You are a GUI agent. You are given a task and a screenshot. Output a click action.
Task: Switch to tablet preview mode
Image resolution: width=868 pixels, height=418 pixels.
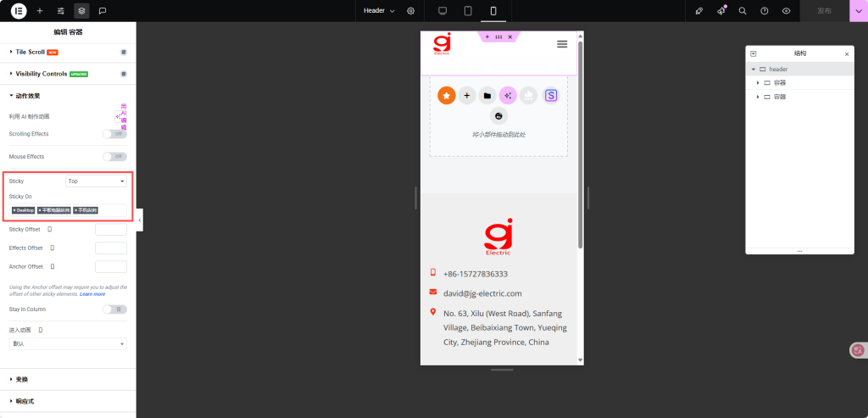pos(467,11)
